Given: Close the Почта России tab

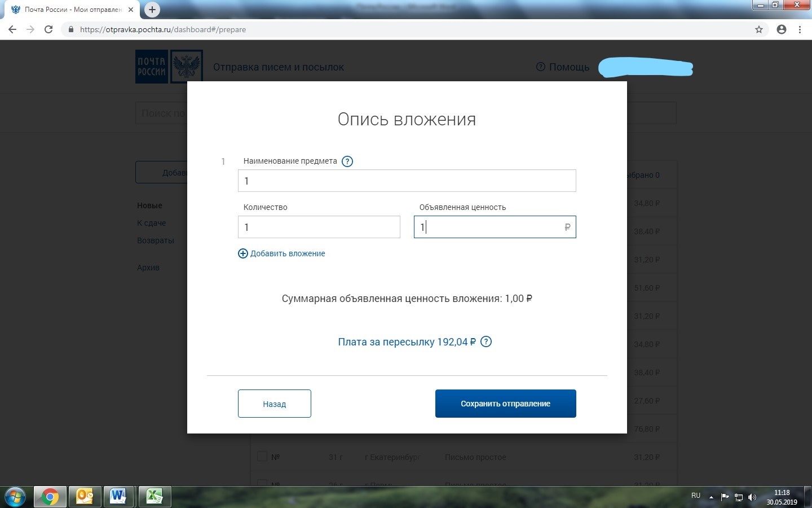Looking at the screenshot, I should 131,10.
